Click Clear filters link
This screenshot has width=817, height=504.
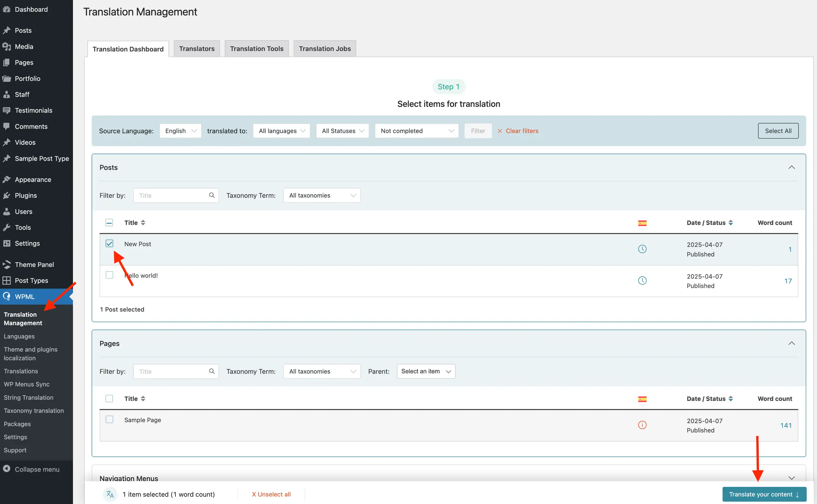click(x=518, y=131)
